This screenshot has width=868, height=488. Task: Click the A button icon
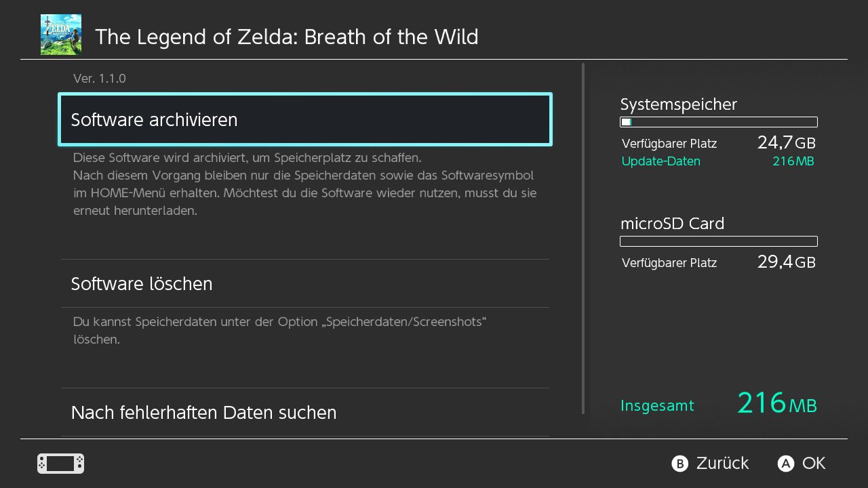[x=785, y=464]
